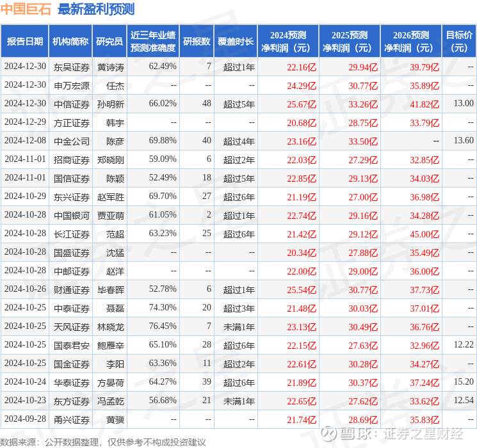Select the 财通证券 institution cell
The width and height of the screenshot is (477, 448).
click(x=72, y=290)
